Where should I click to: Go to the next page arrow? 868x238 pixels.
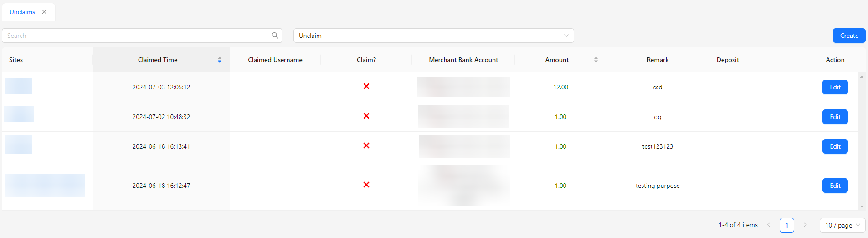click(x=805, y=225)
